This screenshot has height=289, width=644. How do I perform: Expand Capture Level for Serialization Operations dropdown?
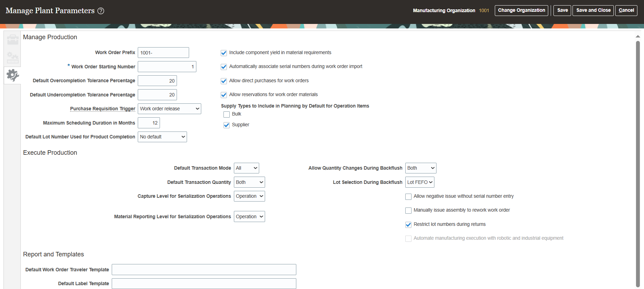[x=249, y=196]
